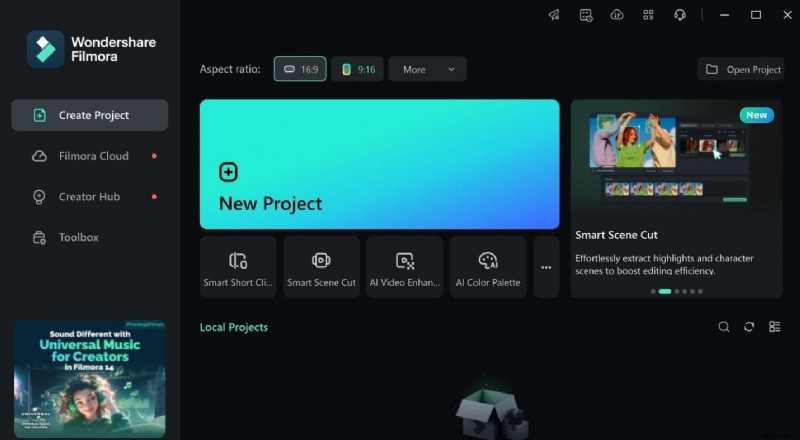800x440 pixels.
Task: Click the banner description text
Action: tap(664, 264)
